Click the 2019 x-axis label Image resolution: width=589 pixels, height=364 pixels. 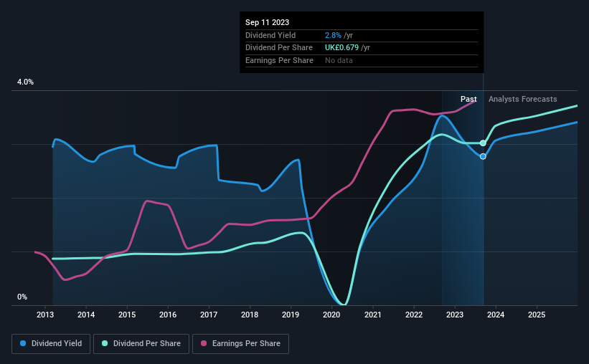[291, 315]
